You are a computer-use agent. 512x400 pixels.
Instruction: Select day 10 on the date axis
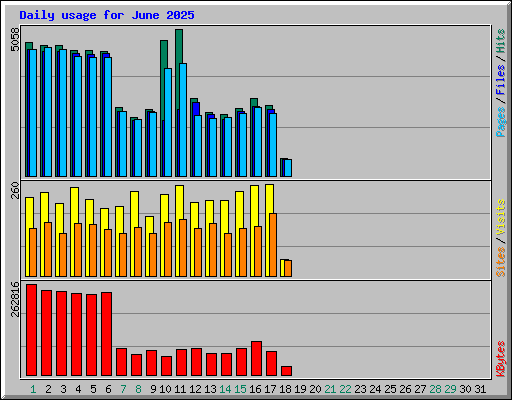(x=165, y=389)
